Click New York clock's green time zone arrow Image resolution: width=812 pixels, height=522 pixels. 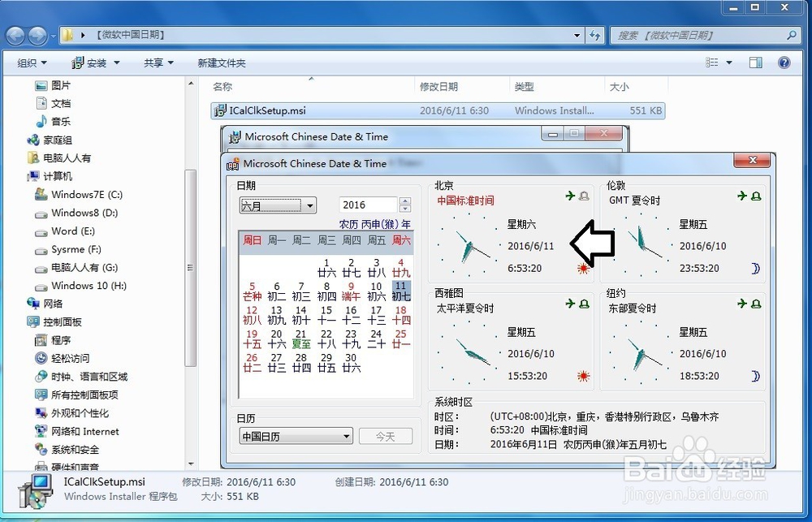pyautogui.click(x=742, y=304)
